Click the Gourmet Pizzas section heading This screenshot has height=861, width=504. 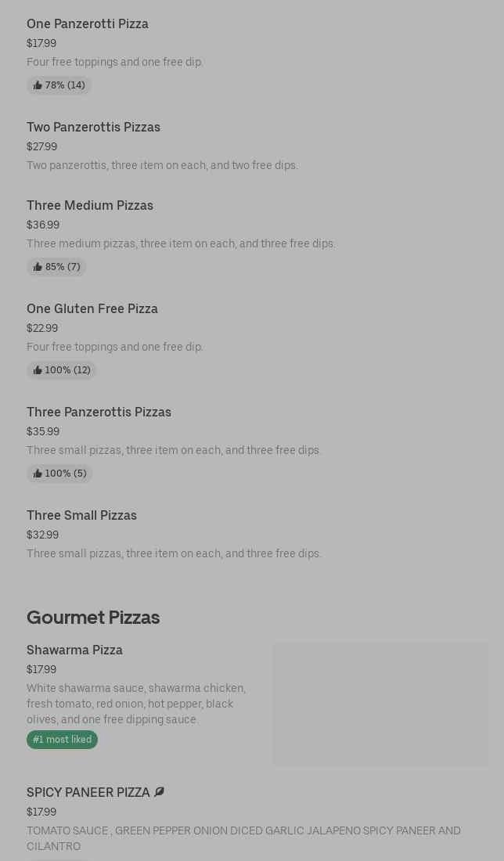point(93,617)
